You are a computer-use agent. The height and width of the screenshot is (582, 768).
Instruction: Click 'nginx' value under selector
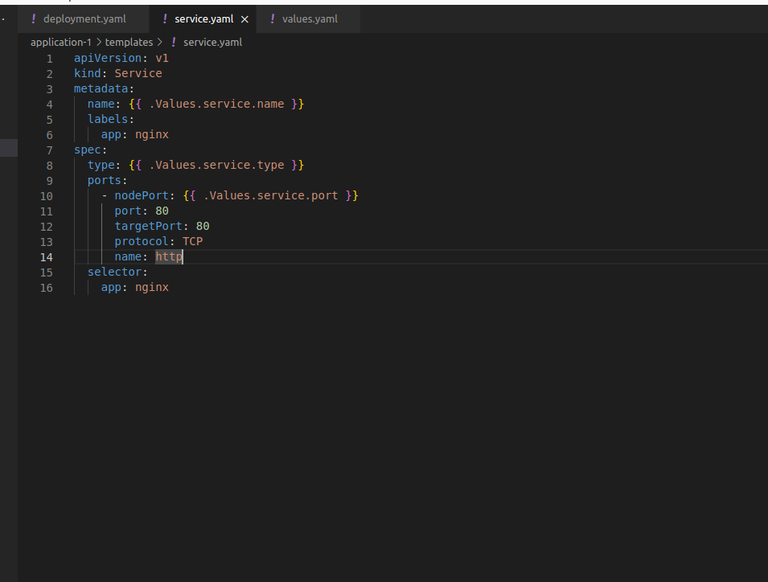click(152, 287)
